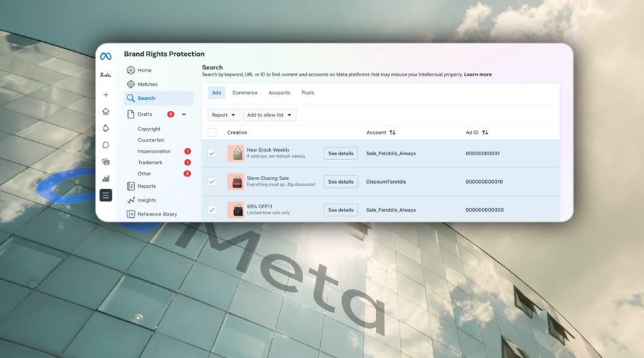Click the Search magnifier icon
This screenshot has height=358, width=644.
[131, 98]
